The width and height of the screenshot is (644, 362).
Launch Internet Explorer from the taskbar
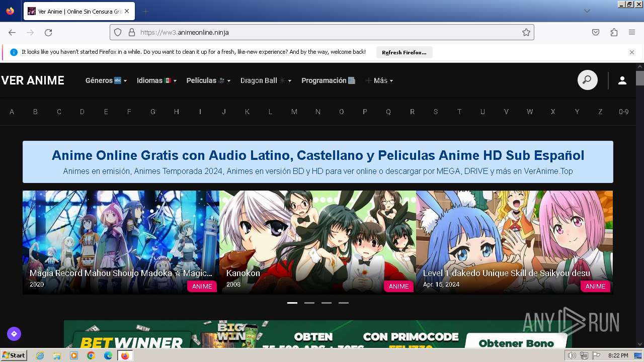[40, 355]
